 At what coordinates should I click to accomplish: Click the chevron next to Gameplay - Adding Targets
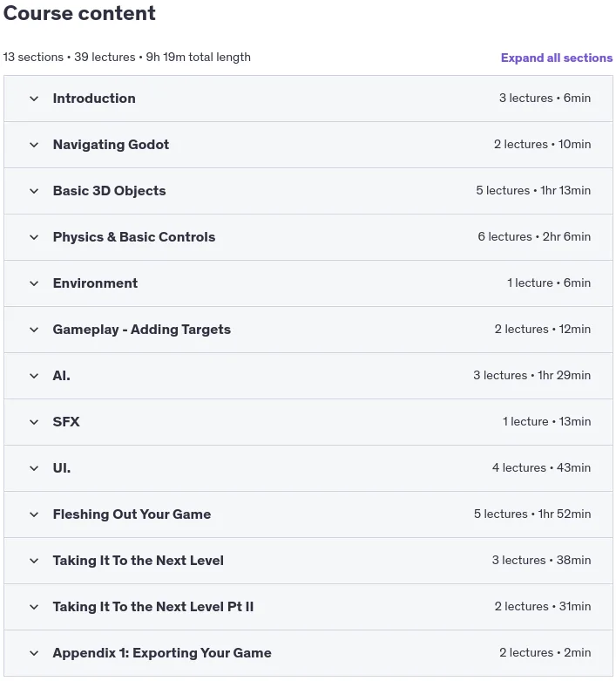point(34,330)
